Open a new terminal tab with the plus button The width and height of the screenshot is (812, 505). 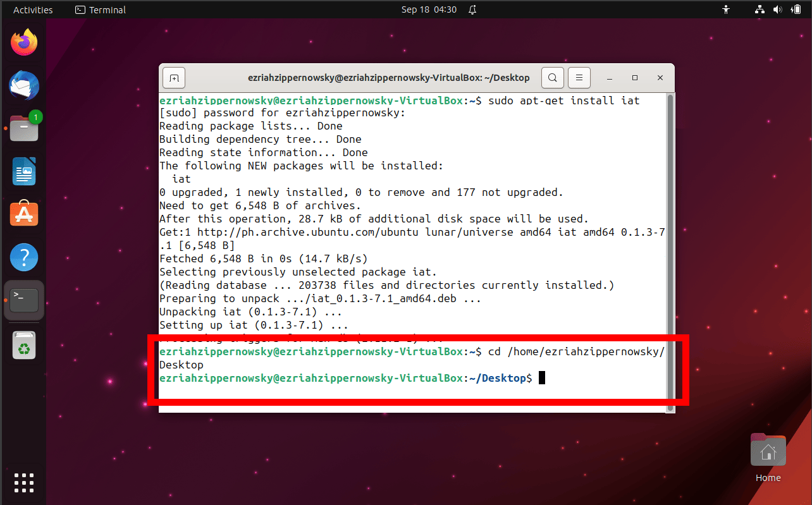tap(173, 77)
